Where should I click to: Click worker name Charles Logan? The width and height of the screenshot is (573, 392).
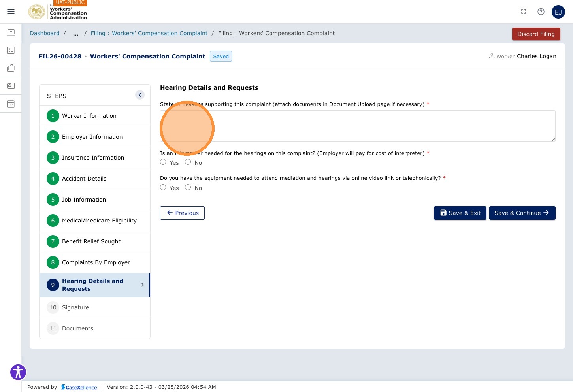click(x=537, y=56)
